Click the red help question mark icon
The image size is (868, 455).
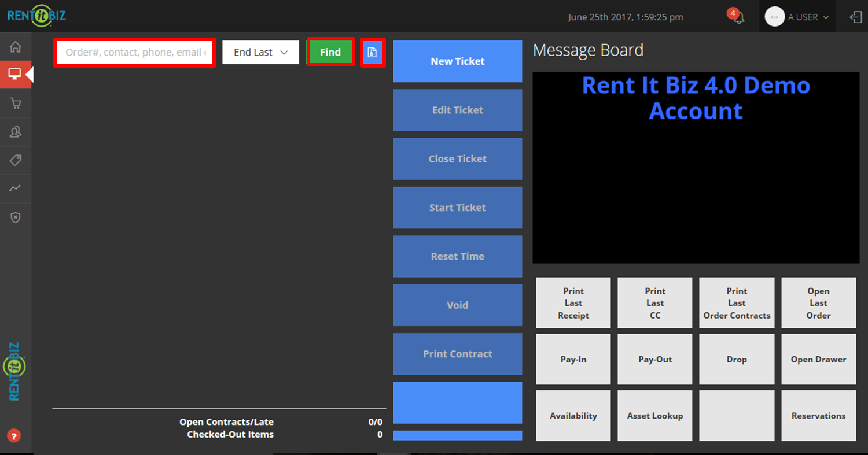click(x=13, y=436)
